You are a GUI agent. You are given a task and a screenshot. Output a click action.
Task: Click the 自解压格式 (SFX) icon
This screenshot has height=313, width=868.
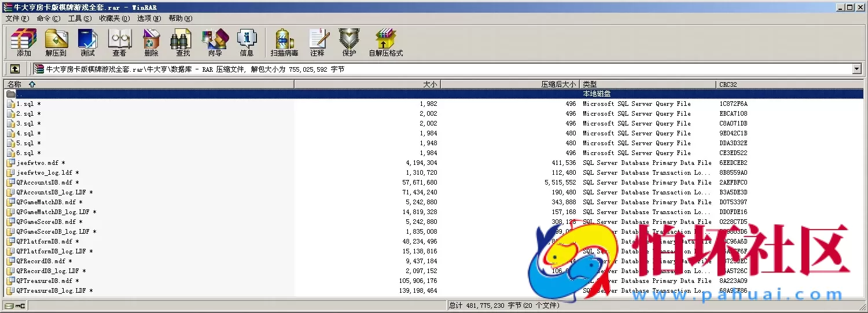pyautogui.click(x=385, y=42)
